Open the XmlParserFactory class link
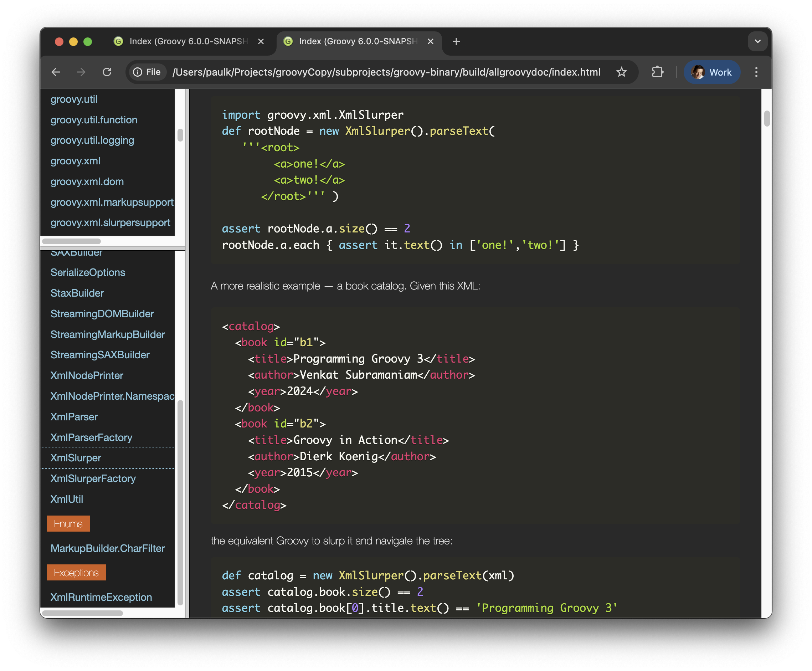The width and height of the screenshot is (812, 671). [91, 437]
